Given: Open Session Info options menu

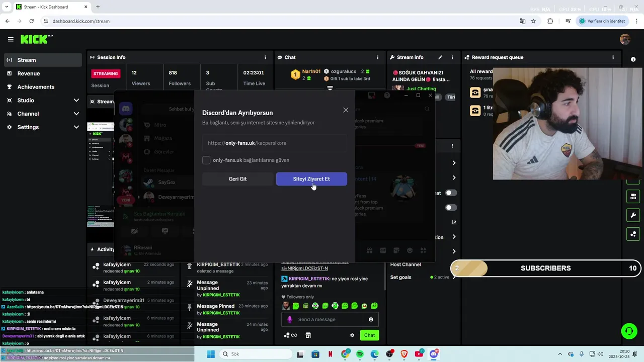Looking at the screenshot, I should (265, 57).
